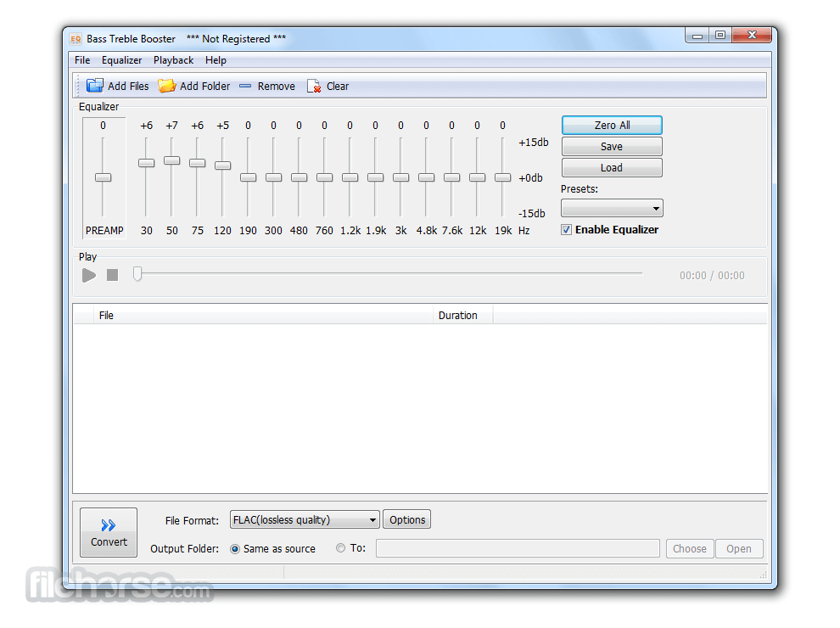Click the +0db scale label
840x628 pixels.
click(x=531, y=178)
